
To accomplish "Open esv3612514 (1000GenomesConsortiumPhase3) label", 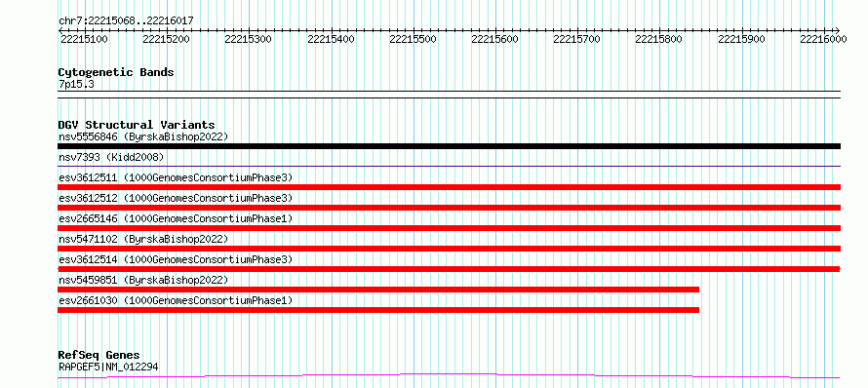I will click(x=176, y=259).
